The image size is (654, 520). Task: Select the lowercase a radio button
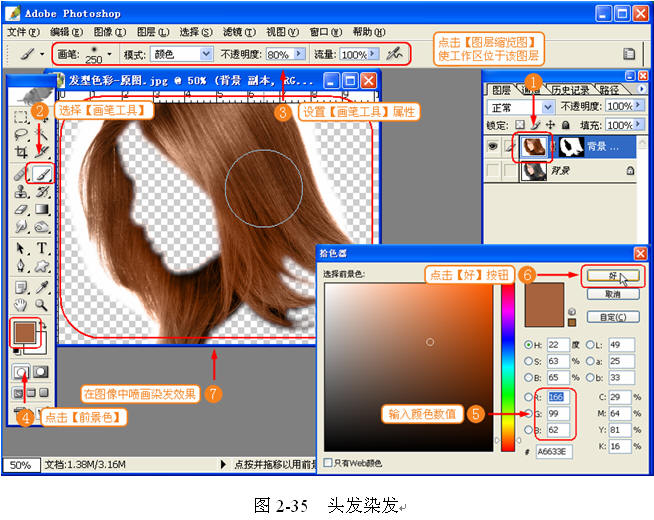pyautogui.click(x=590, y=361)
